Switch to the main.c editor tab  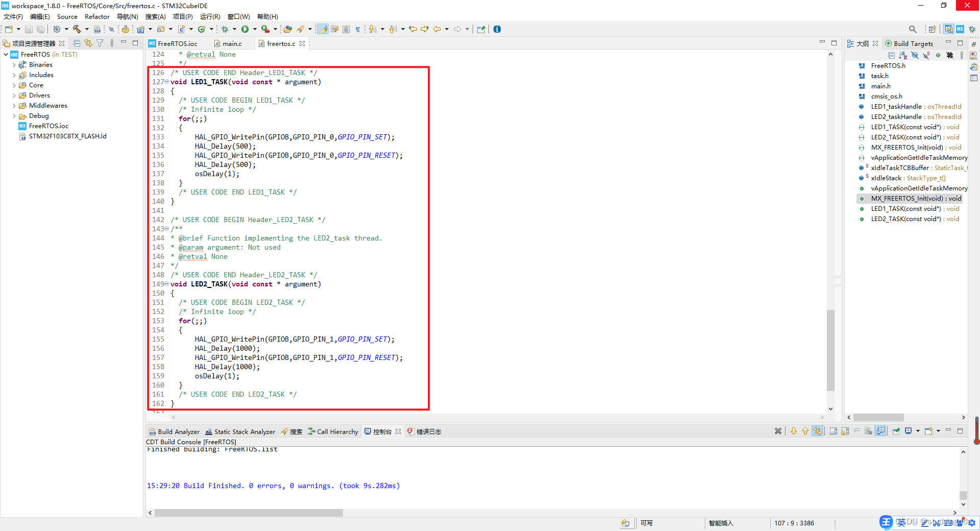[x=231, y=43]
